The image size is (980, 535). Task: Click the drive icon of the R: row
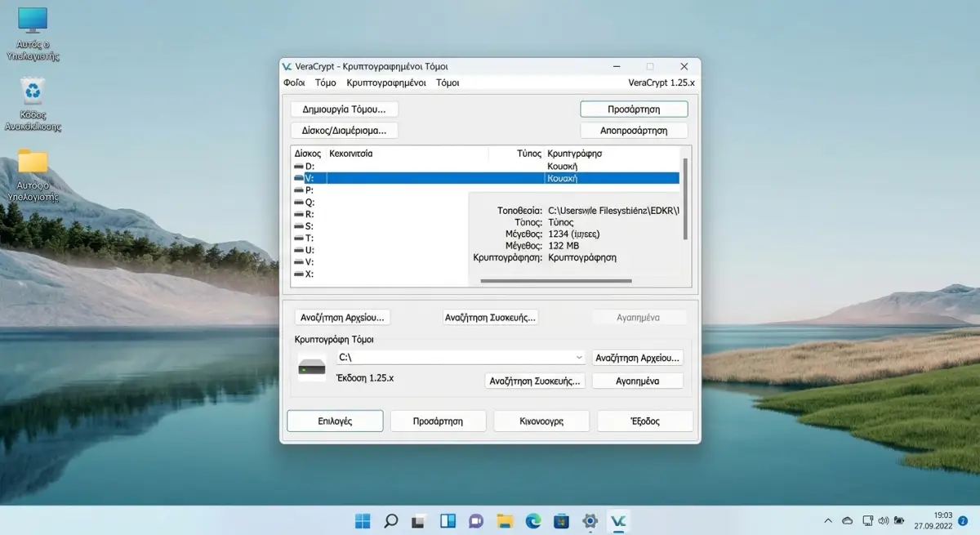coord(299,214)
